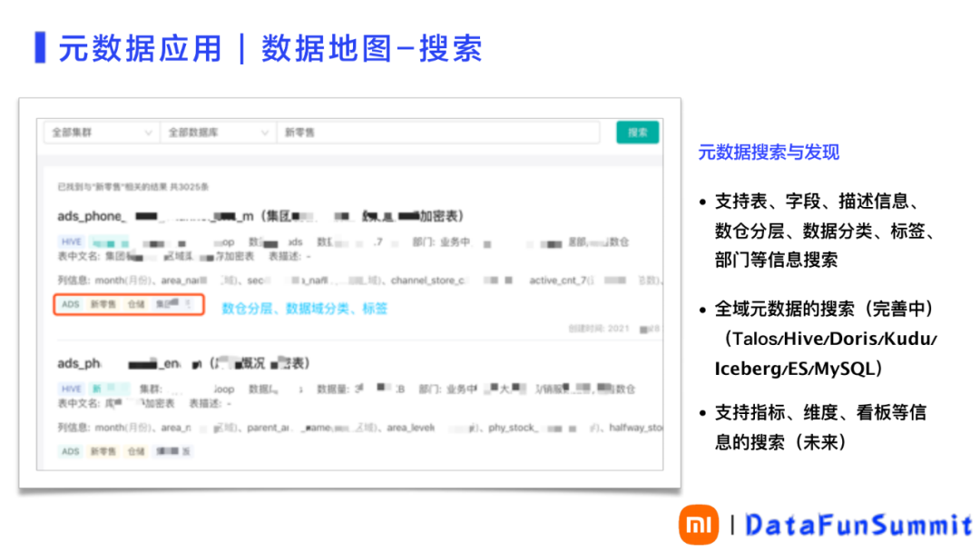Image resolution: width=980 pixels, height=552 pixels.
Task: Click the 表中文名 line in second result
Action: (144, 404)
